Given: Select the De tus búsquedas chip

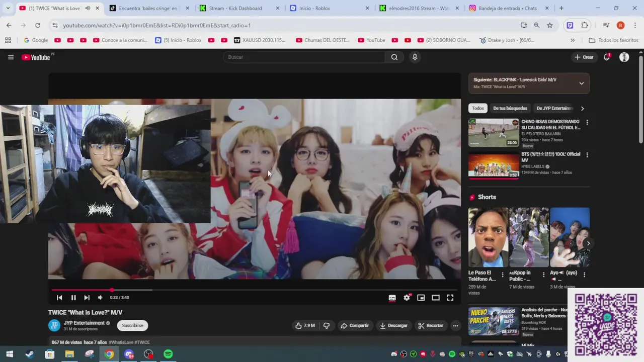Looking at the screenshot, I should pyautogui.click(x=510, y=109).
